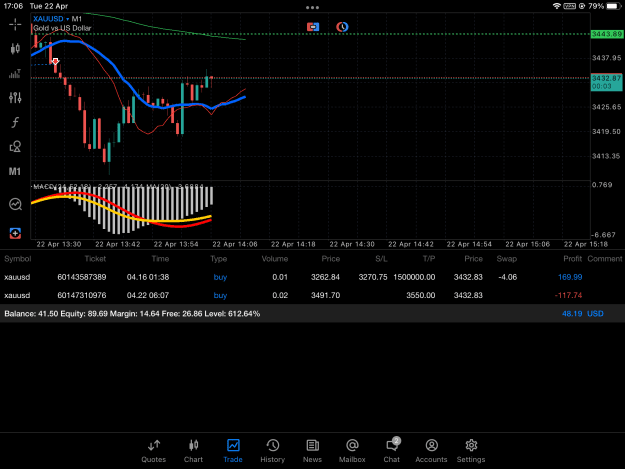Screen dimensions: 625x469
Task: Select the crosshair tool icon
Action: click(x=15, y=25)
